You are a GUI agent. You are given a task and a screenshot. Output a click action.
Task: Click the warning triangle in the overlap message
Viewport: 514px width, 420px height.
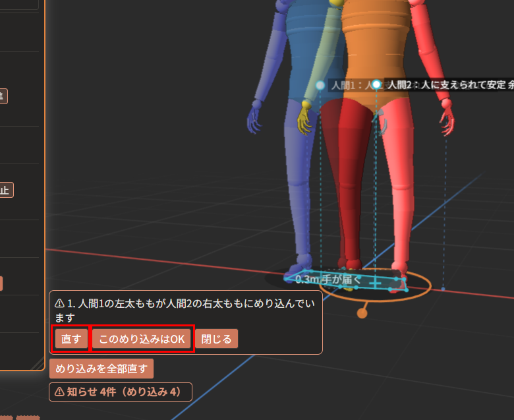(x=59, y=303)
